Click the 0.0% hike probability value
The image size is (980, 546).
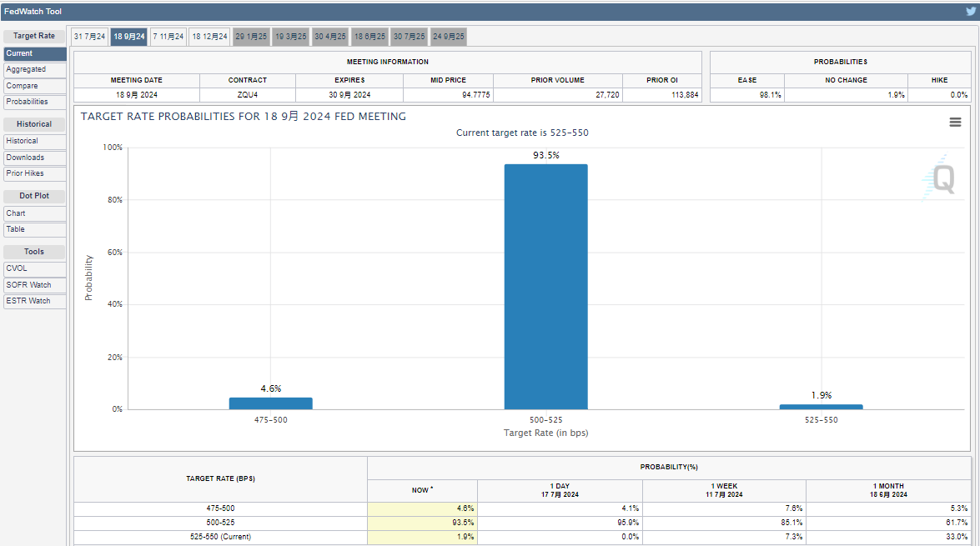pos(959,95)
